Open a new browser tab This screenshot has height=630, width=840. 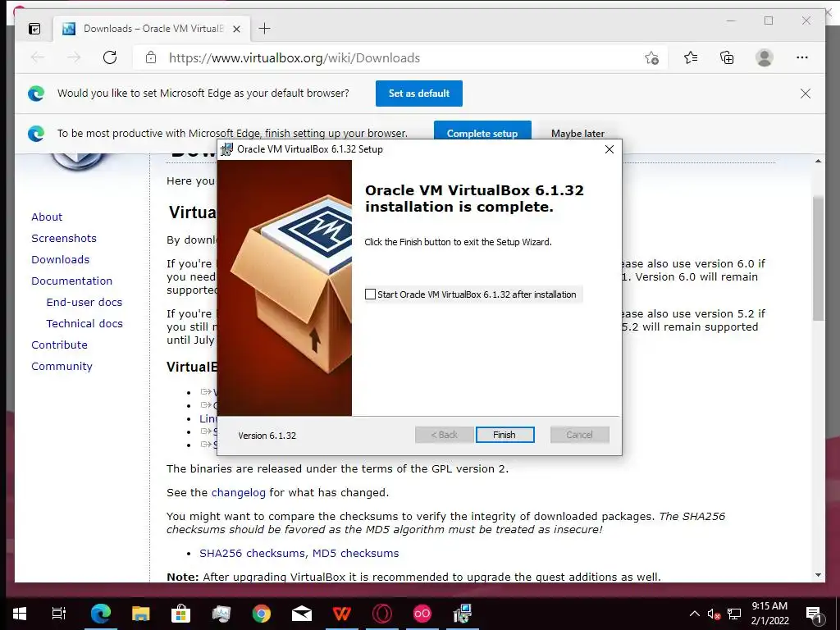coord(265,29)
